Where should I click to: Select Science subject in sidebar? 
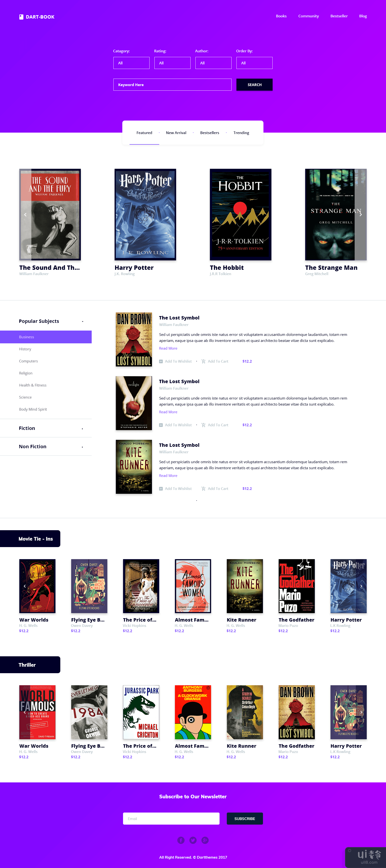[25, 397]
